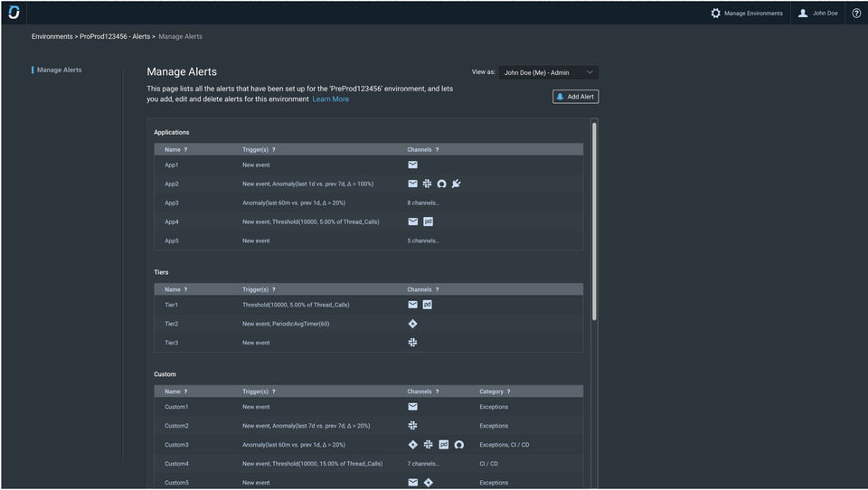Click the PagerDuty icon in Custom3 row
This screenshot has height=490, width=868.
pyautogui.click(x=443, y=445)
